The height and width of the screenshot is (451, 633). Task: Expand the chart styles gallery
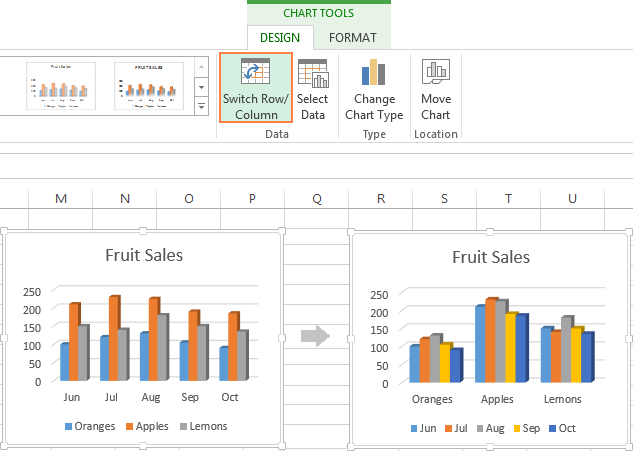(201, 105)
